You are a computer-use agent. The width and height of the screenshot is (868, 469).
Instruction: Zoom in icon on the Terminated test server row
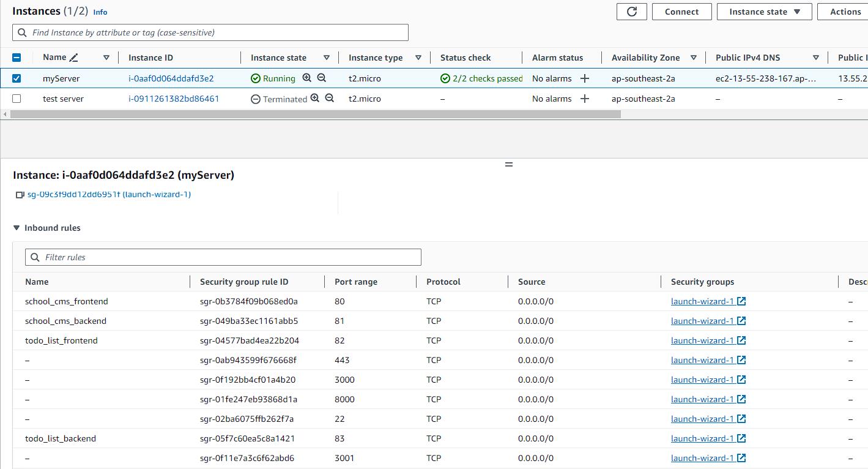coord(315,98)
